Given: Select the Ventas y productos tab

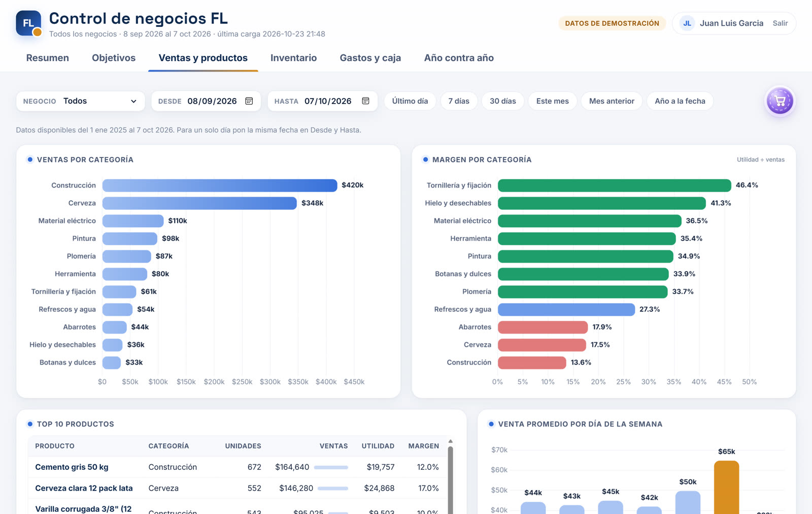Looking at the screenshot, I should [x=203, y=58].
